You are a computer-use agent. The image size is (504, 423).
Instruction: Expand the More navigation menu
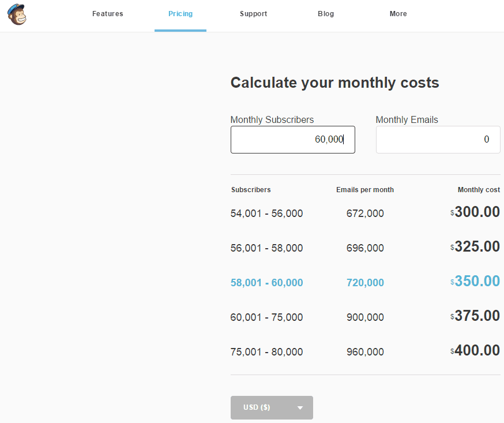pyautogui.click(x=398, y=14)
